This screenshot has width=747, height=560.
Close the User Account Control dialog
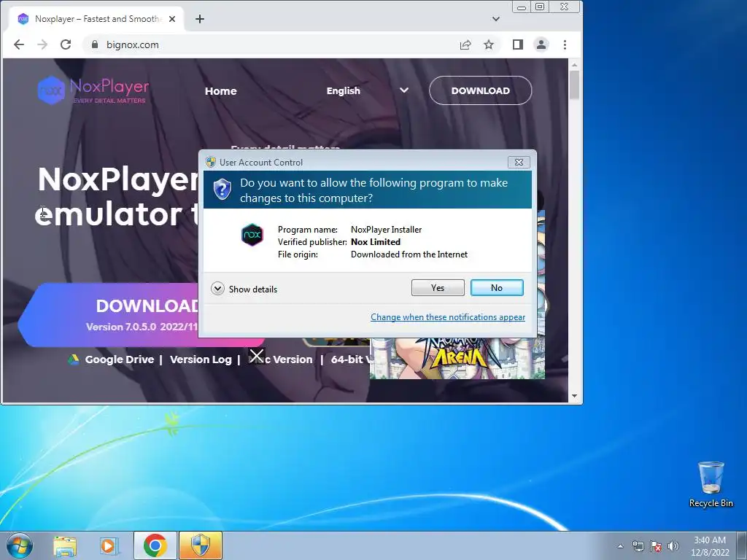coord(519,163)
